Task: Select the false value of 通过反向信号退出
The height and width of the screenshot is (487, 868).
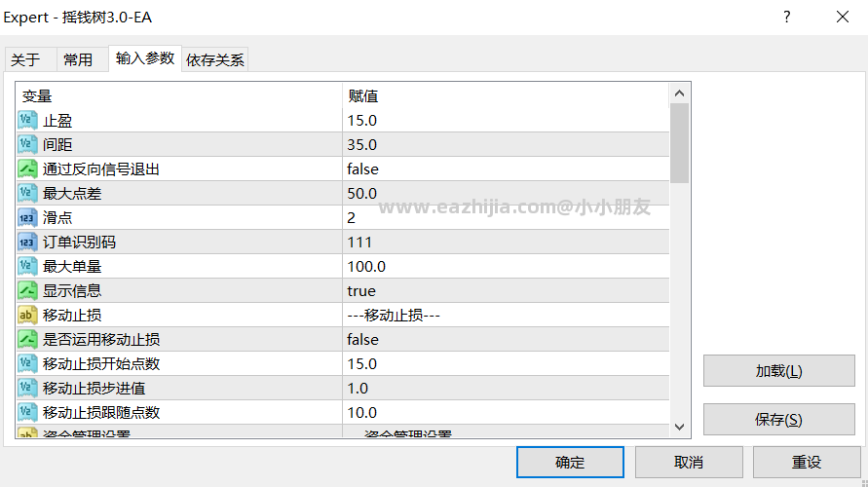Action: pos(362,169)
